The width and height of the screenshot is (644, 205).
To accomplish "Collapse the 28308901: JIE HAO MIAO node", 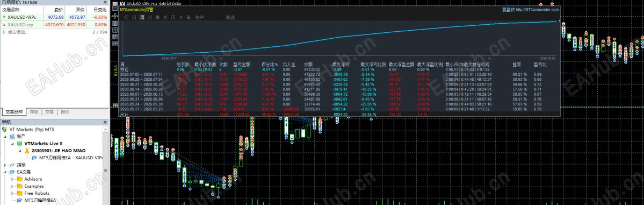I will pyautogui.click(x=20, y=151).
